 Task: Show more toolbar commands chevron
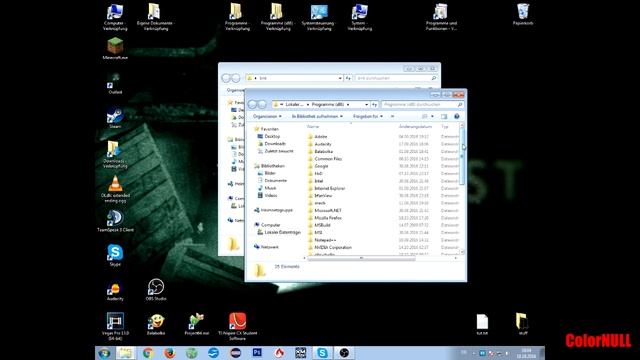(x=392, y=116)
